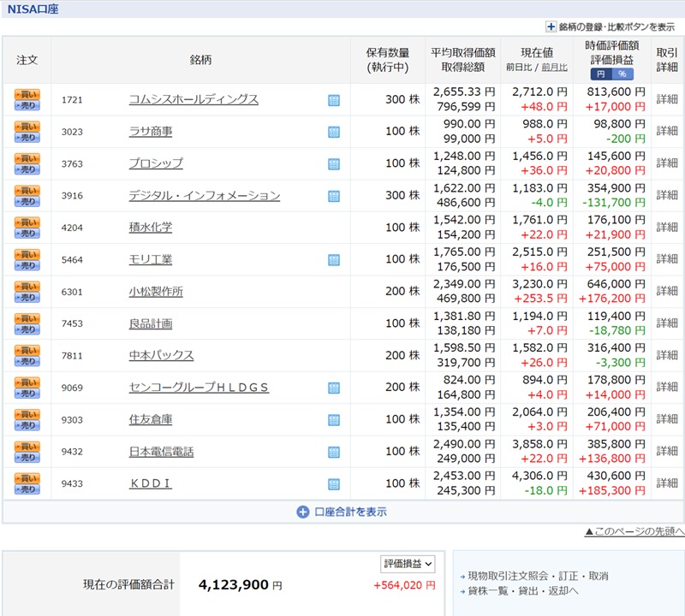Open the calendar icon for KDDI

(334, 484)
